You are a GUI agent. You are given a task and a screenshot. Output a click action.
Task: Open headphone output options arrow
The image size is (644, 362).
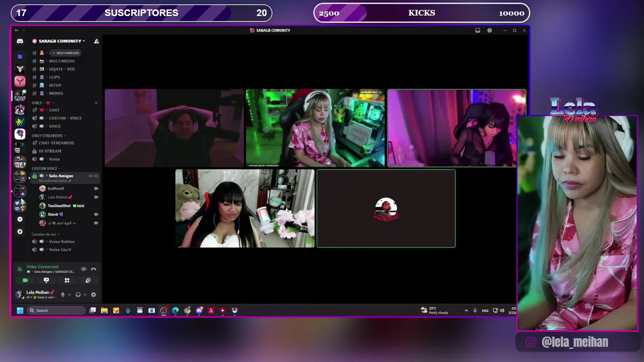pos(85,295)
